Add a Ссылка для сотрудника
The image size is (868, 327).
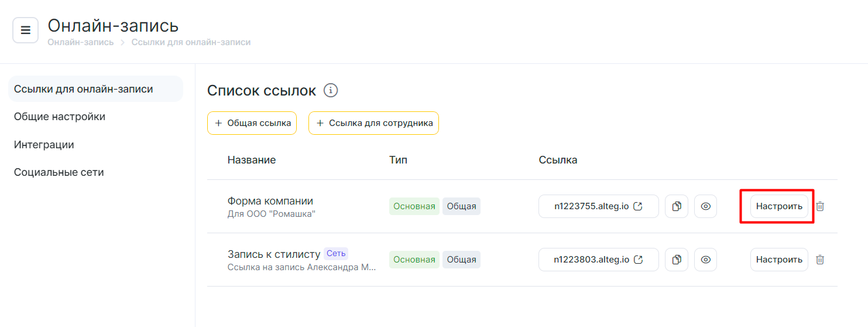pyautogui.click(x=373, y=123)
